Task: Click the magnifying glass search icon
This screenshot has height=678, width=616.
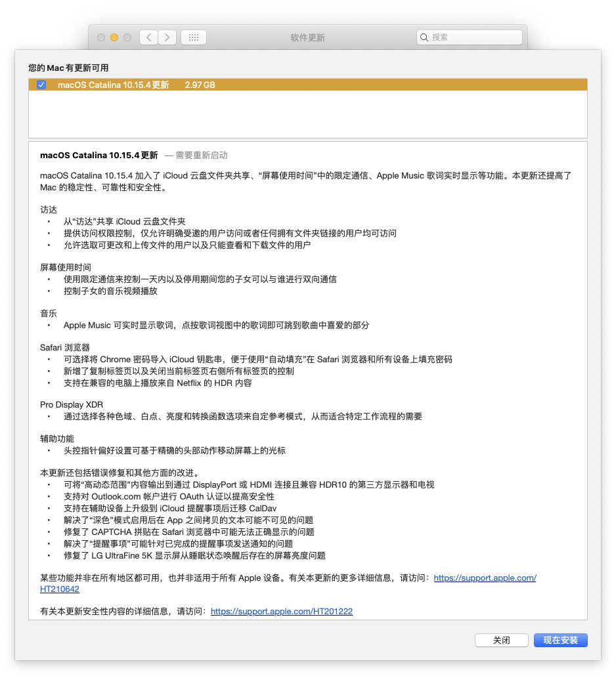Action: (x=424, y=37)
